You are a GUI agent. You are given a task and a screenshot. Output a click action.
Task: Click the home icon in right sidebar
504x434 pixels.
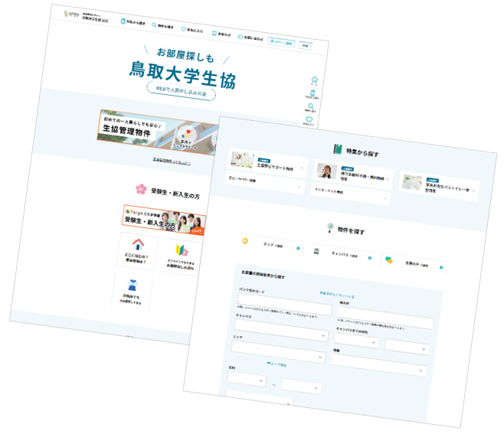tap(314, 81)
